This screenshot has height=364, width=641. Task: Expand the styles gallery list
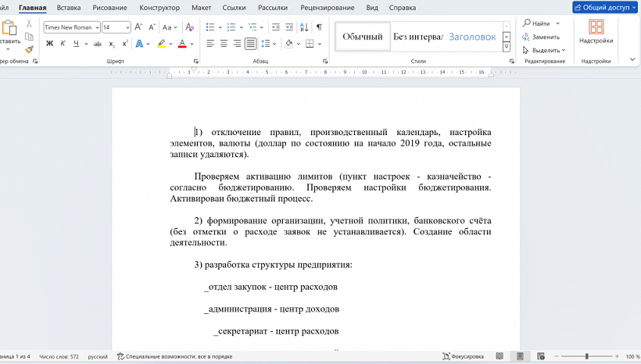click(x=507, y=46)
